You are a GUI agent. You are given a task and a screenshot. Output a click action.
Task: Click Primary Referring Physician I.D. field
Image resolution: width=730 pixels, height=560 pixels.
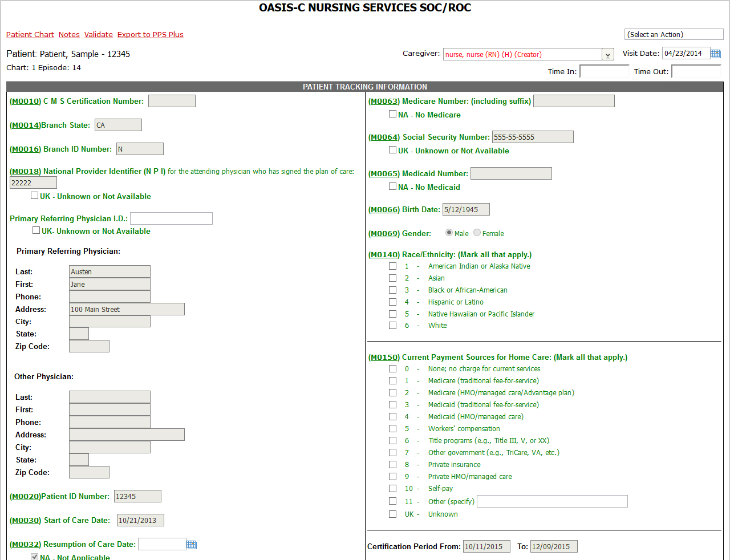pos(171,218)
